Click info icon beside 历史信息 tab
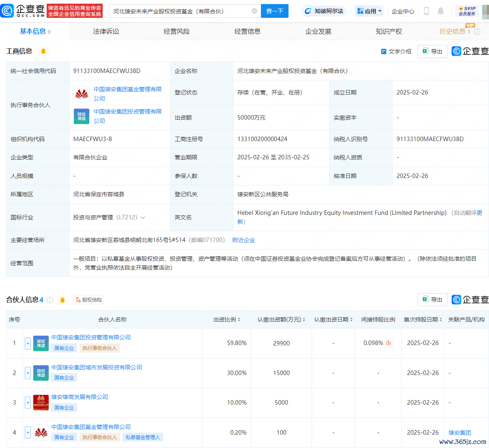The height and width of the screenshot is (448, 489). tap(477, 32)
